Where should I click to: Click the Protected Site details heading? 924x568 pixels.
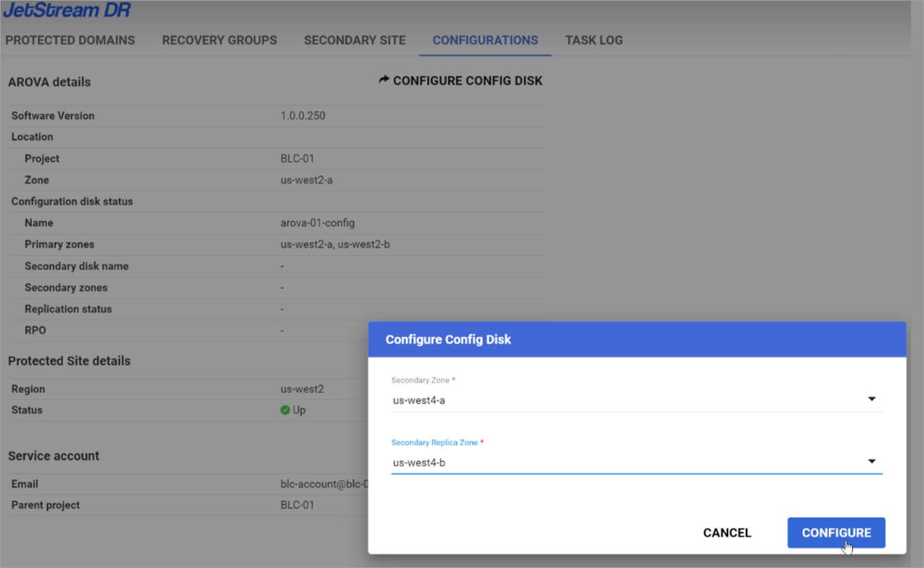[x=69, y=361]
